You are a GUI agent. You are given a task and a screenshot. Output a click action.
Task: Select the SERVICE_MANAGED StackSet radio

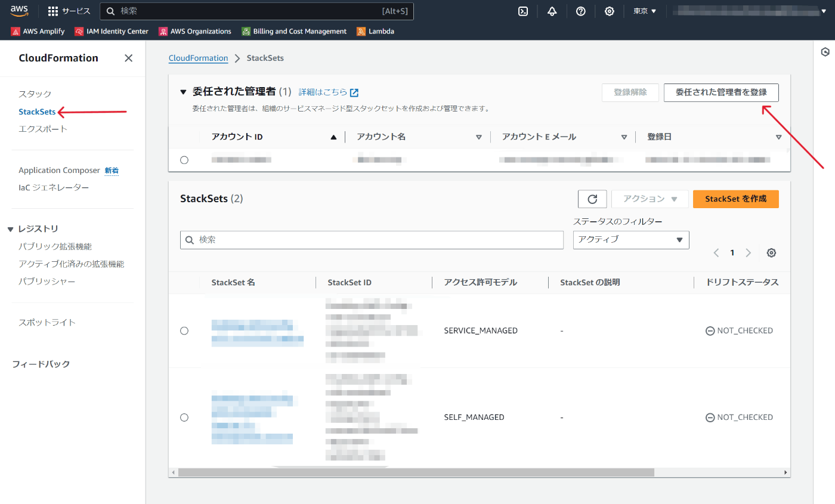pos(184,331)
